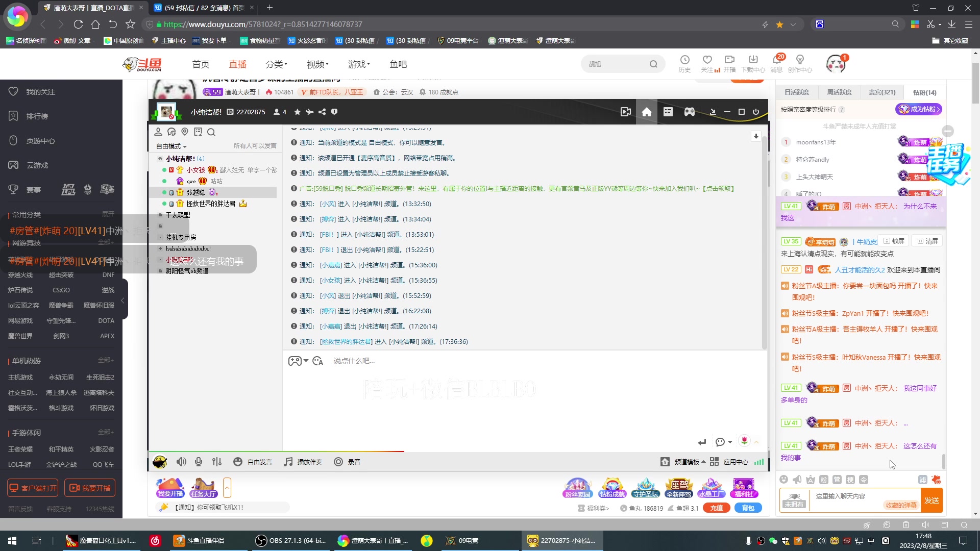Viewport: 980px width, 551px height.
Task: Click the search magnifier icon above the channel tree
Action: (x=211, y=132)
